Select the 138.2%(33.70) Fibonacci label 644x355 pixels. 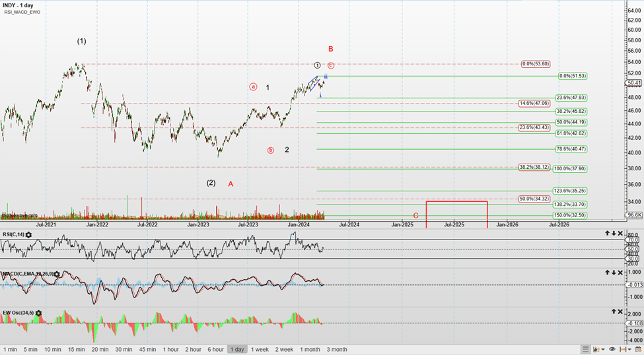(x=569, y=205)
